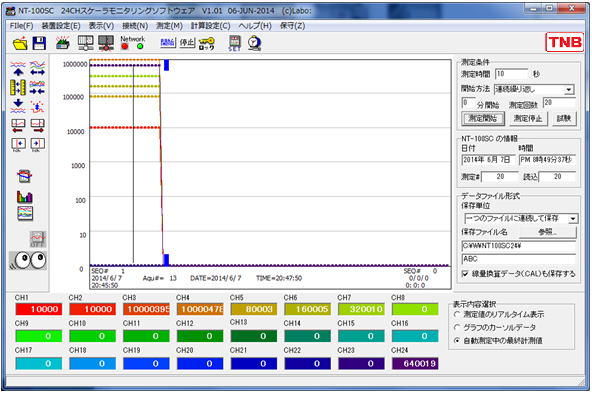Click the bar chart histogram icon
The width and height of the screenshot is (592, 393).
pos(25,196)
